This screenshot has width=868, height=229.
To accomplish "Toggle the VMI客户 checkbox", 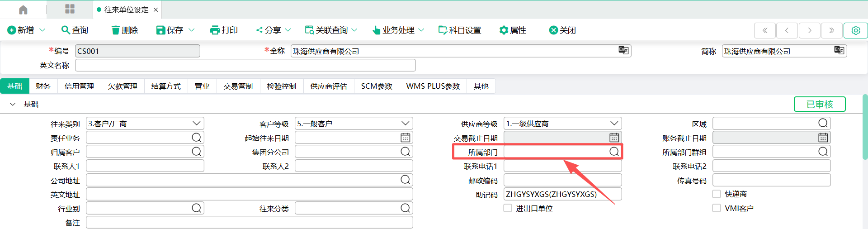I will [717, 208].
